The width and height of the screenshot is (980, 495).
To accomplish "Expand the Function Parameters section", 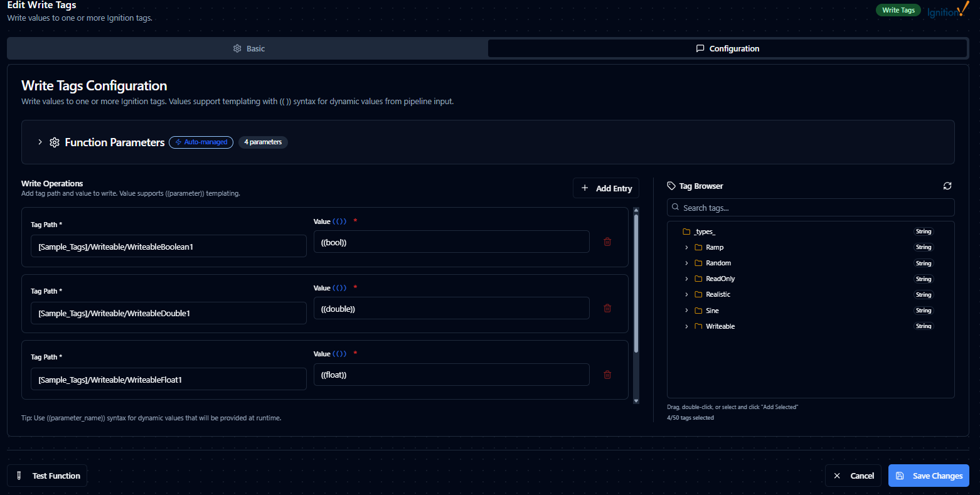I will click(40, 142).
